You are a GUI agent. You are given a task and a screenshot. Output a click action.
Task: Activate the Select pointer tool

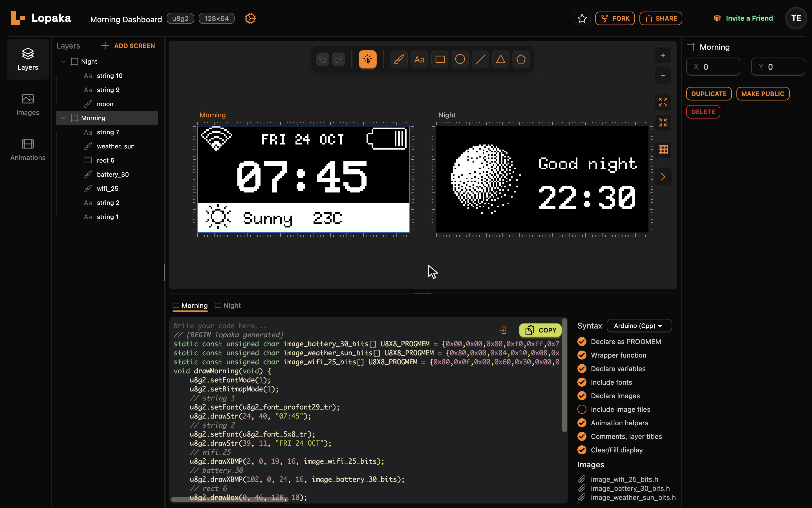tap(367, 60)
